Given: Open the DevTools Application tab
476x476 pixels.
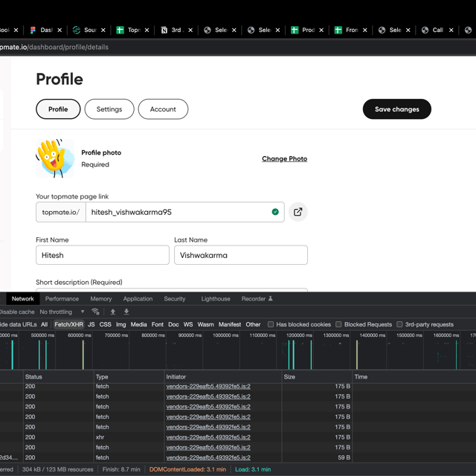Looking at the screenshot, I should [138, 299].
